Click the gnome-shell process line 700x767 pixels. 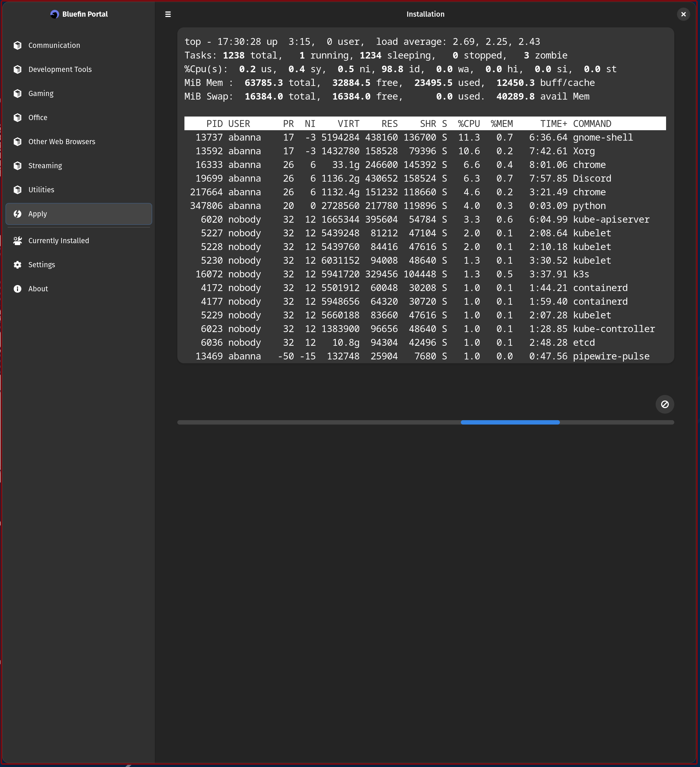point(425,137)
